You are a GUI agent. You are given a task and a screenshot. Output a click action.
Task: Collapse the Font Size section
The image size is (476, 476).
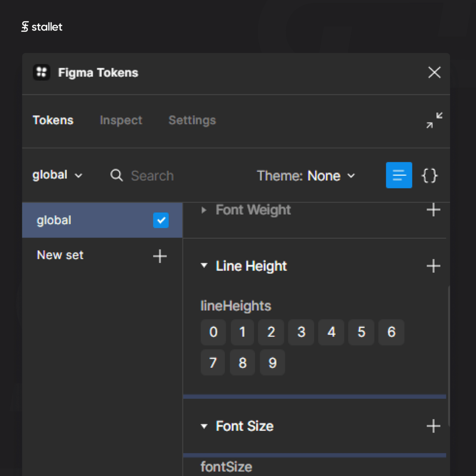pyautogui.click(x=204, y=426)
